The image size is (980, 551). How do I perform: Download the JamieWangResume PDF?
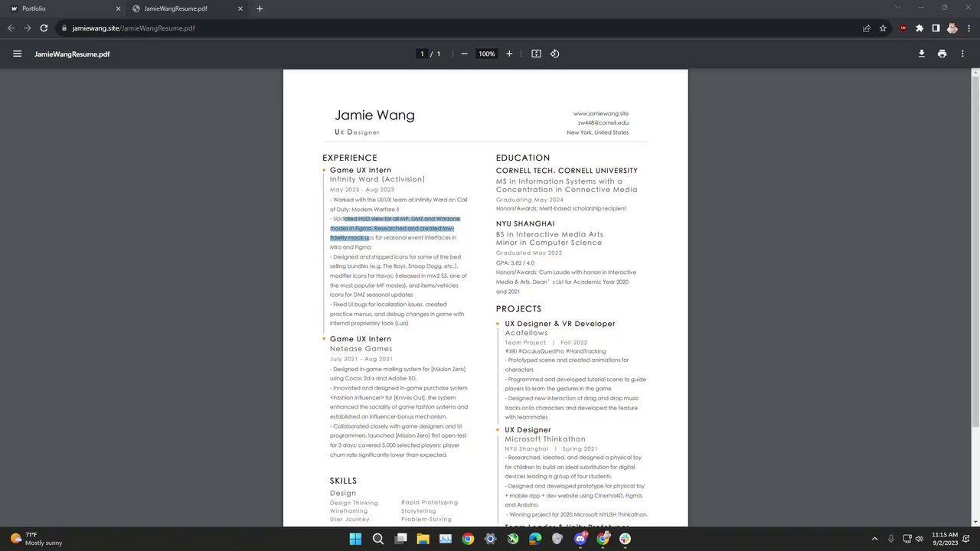(922, 54)
